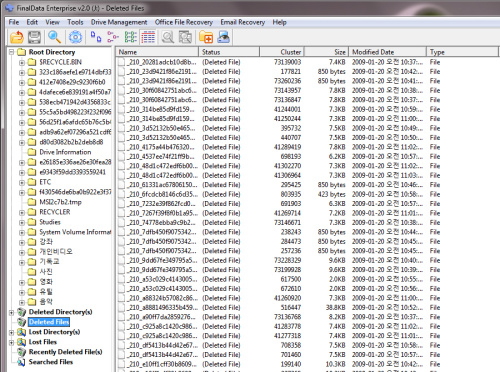Select the Deleted Files tree item
Screen dimensions: 500x372
click(49, 322)
